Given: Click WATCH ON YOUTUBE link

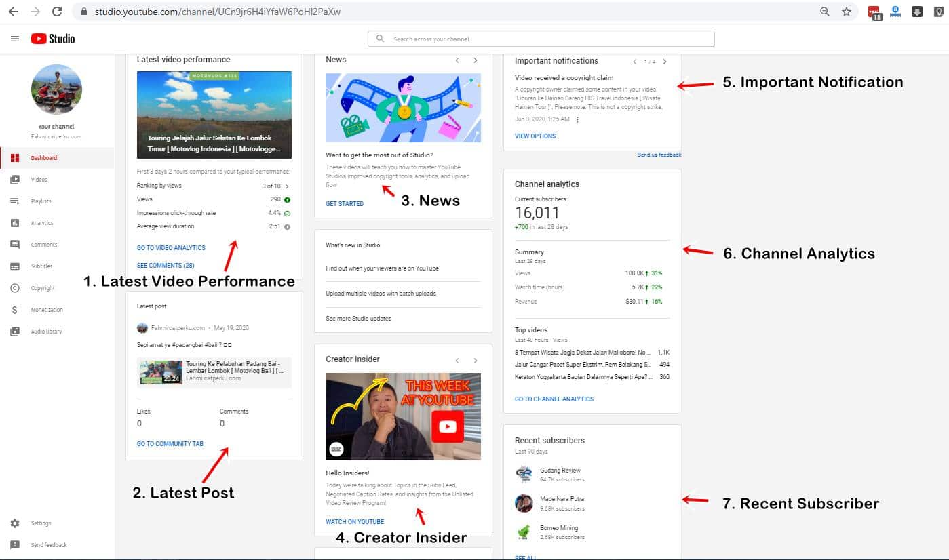Looking at the screenshot, I should coord(355,522).
